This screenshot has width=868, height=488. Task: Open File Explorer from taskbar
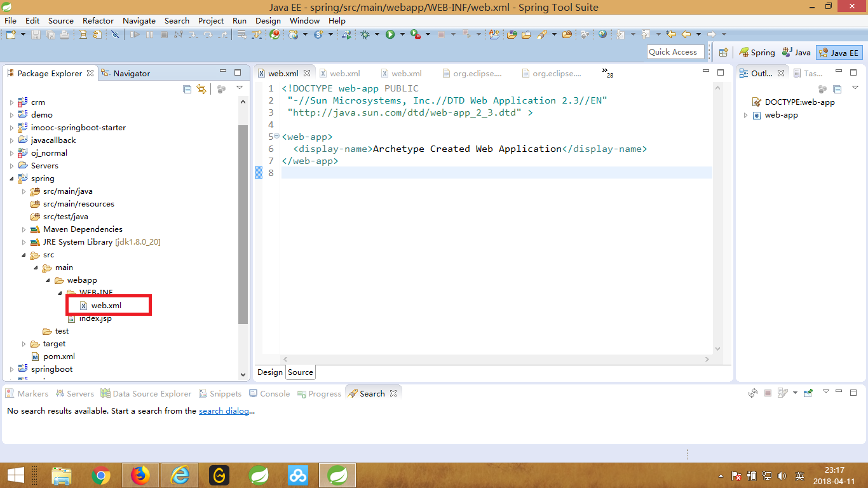62,475
